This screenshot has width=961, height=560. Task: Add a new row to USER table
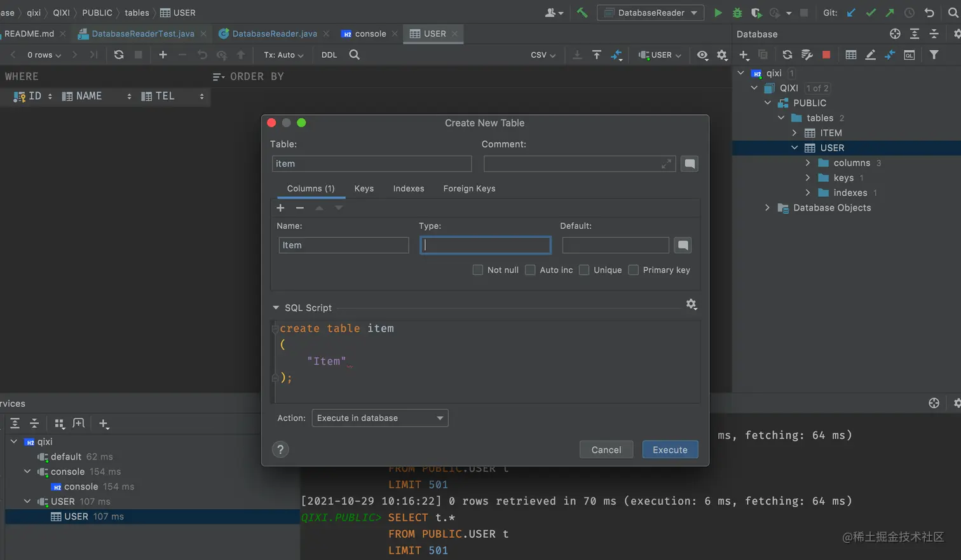[163, 55]
